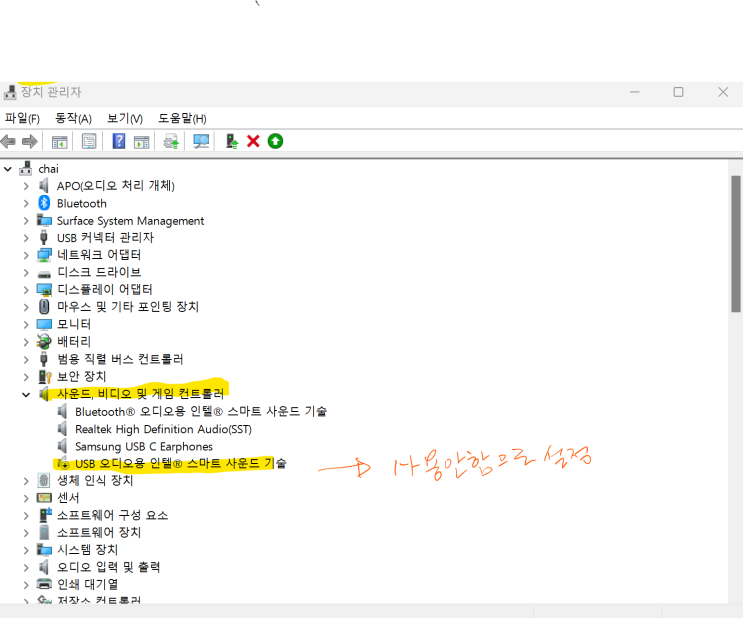This screenshot has width=743, height=618.
Task: Expand the APO(오디오 처리 개체) category
Action: coord(26,186)
